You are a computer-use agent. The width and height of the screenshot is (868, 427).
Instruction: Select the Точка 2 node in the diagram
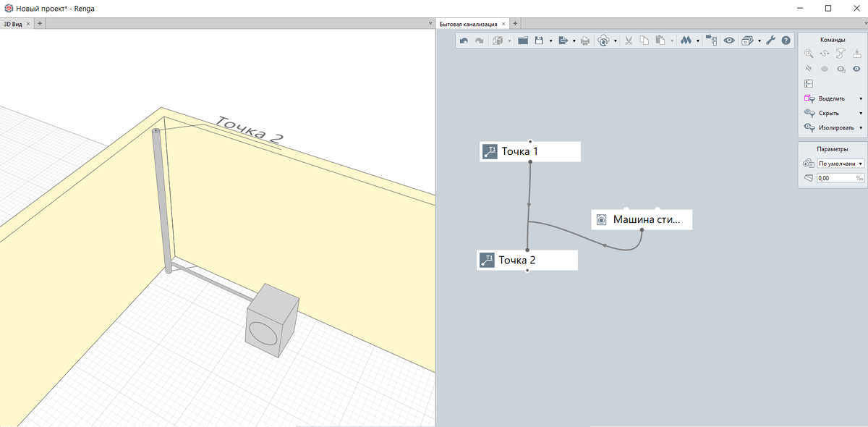pos(527,260)
